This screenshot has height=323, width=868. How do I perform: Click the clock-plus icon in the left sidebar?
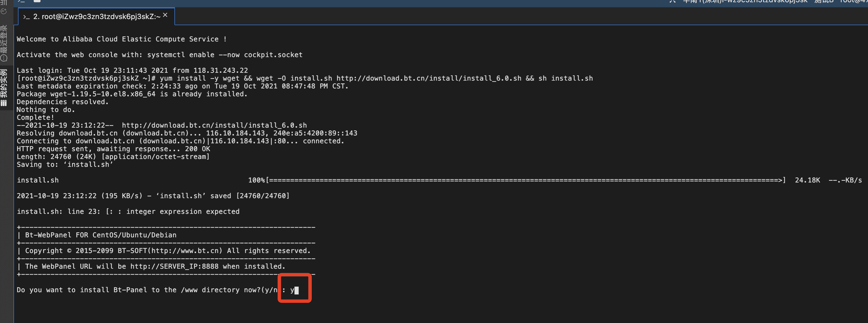point(4,11)
